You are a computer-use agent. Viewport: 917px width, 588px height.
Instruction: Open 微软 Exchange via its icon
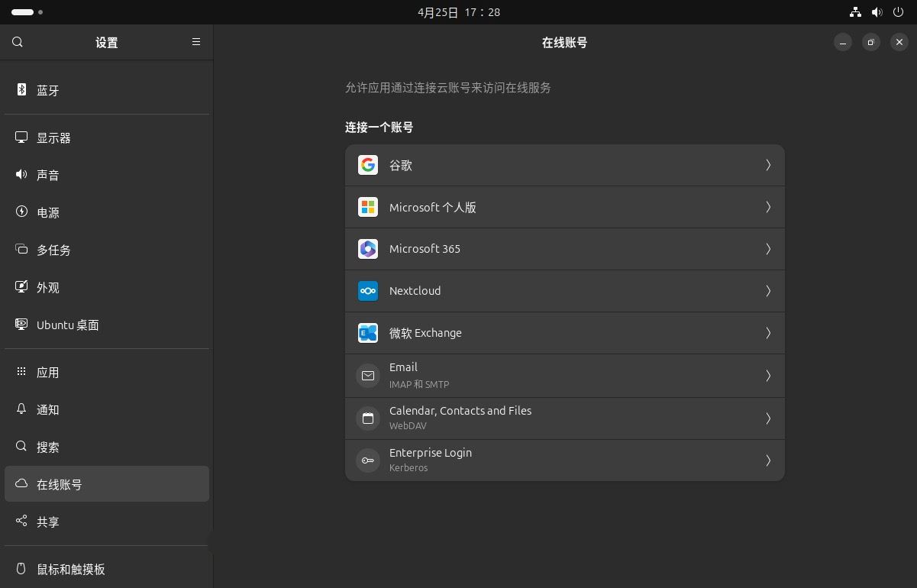click(368, 333)
